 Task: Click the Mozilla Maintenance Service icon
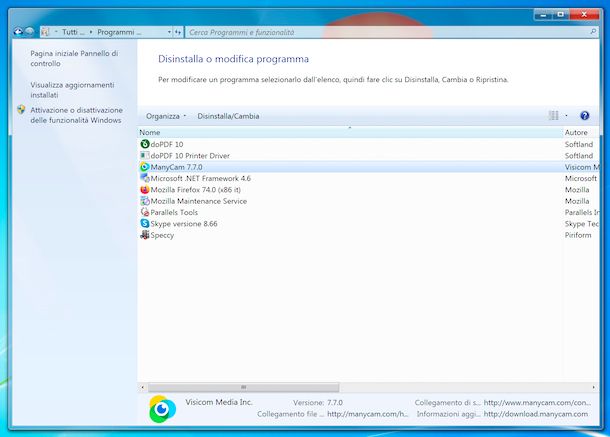tap(145, 201)
